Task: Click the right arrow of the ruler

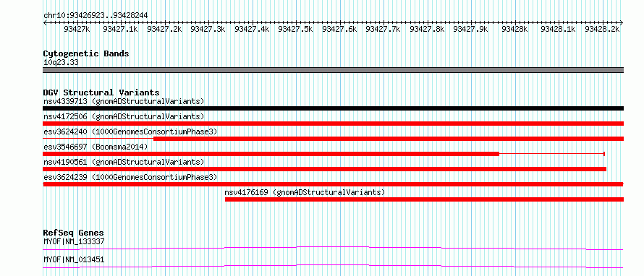Action: (x=621, y=22)
